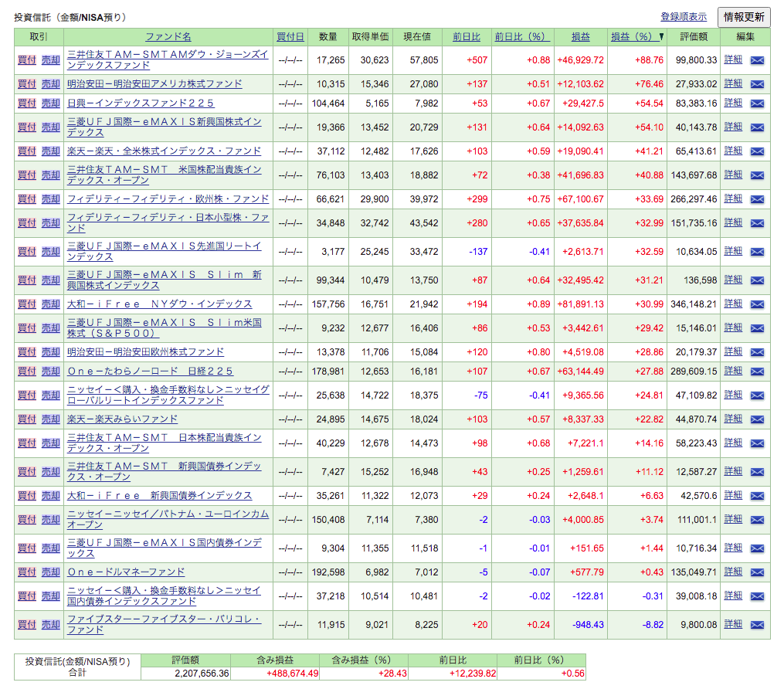This screenshot has width=784, height=689.
Task: Click mail icon for パトナム・ユーロインカム row
Action: point(758,520)
